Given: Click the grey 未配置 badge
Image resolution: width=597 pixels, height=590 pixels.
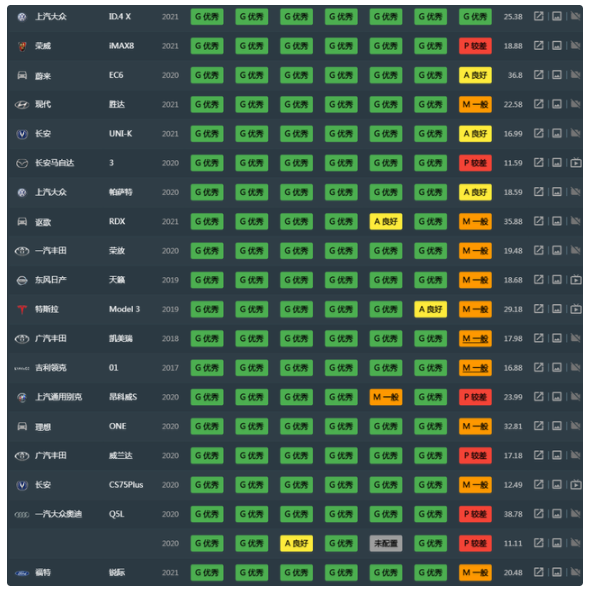Looking at the screenshot, I should coord(386,543).
